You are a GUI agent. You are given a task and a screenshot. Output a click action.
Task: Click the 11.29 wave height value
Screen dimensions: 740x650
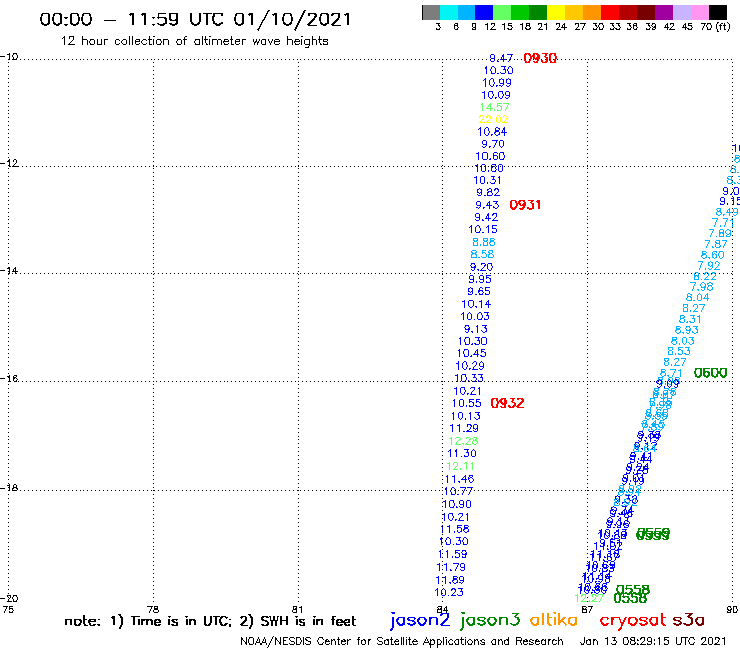coord(464,428)
